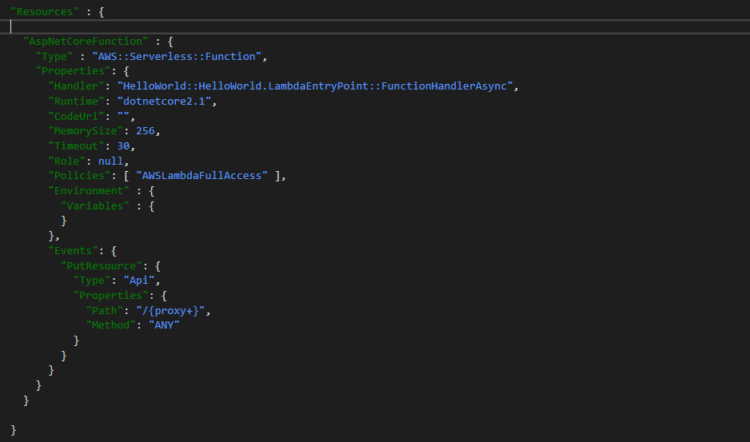The width and height of the screenshot is (750, 442).
Task: Click the MemorySize value 256
Action: [x=145, y=131]
